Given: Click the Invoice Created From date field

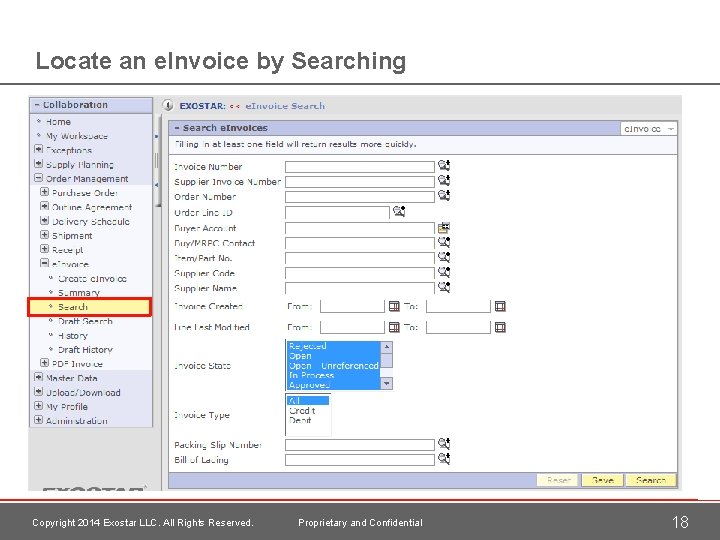Looking at the screenshot, I should pos(352,306).
